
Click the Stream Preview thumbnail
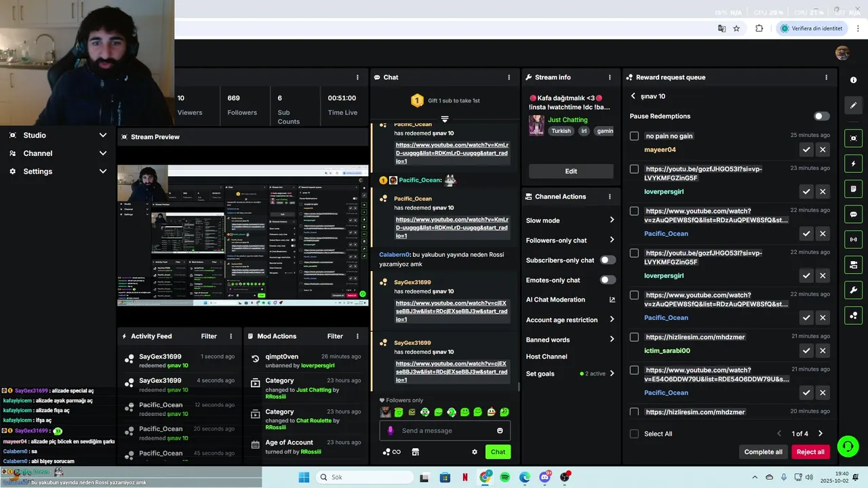pos(243,235)
